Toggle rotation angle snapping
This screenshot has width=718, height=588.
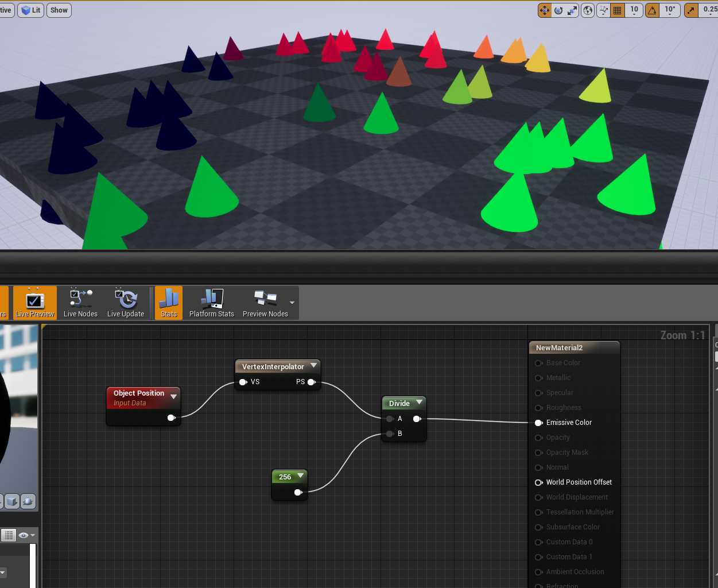click(652, 10)
